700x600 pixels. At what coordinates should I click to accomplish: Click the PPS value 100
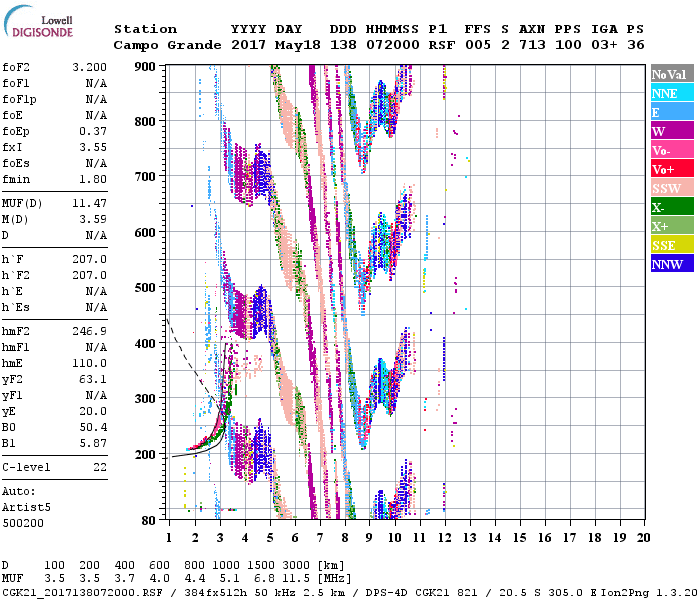(568, 45)
